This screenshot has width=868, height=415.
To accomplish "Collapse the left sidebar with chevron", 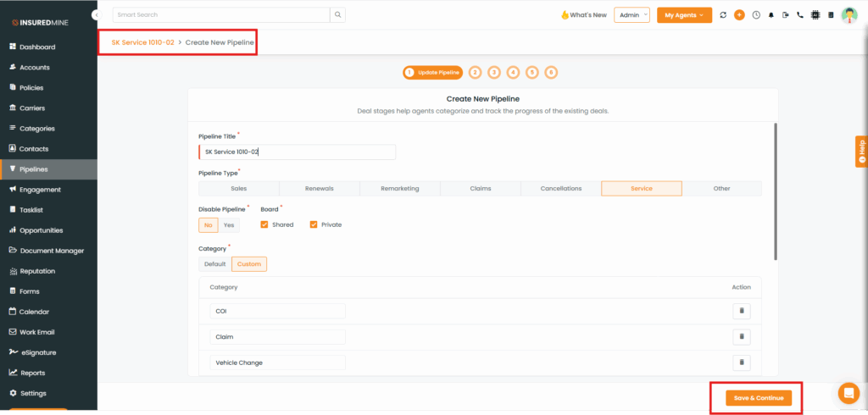I will click(95, 15).
